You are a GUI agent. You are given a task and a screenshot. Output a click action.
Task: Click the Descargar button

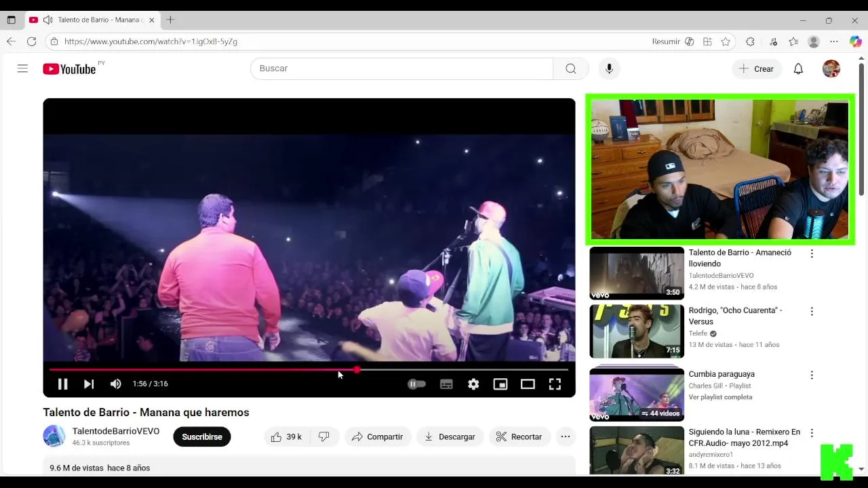pyautogui.click(x=450, y=437)
